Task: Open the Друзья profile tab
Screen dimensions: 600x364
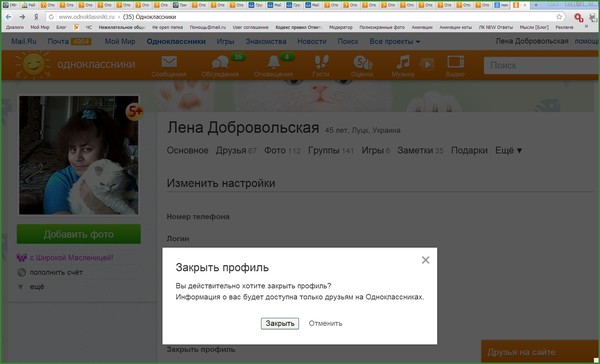Action: pyautogui.click(x=236, y=150)
